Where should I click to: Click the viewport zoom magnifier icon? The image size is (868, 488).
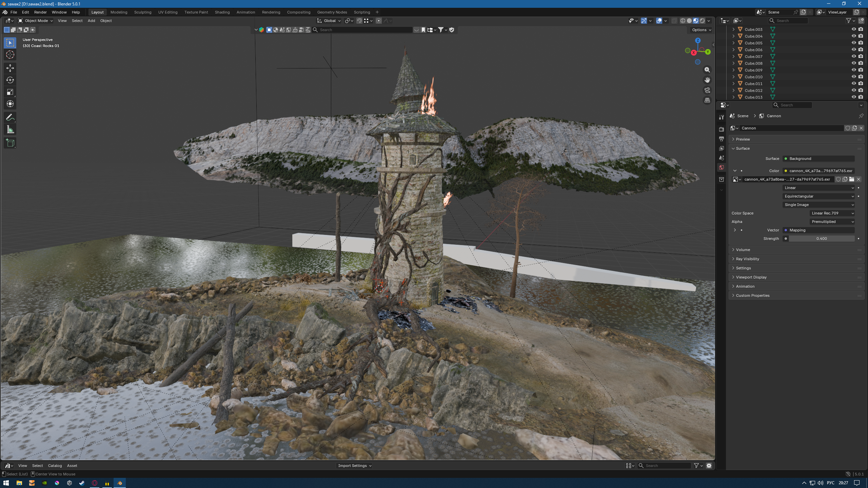click(707, 70)
